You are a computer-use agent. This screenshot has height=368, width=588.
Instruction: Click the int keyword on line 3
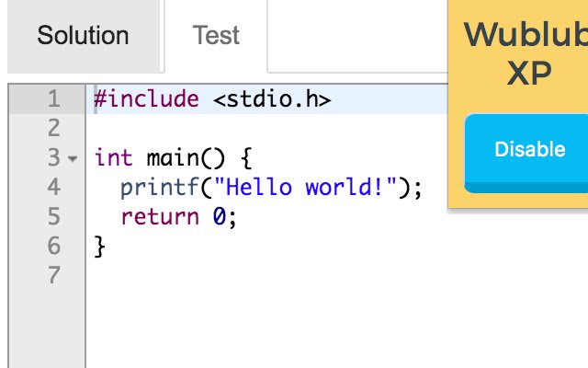tap(113, 157)
